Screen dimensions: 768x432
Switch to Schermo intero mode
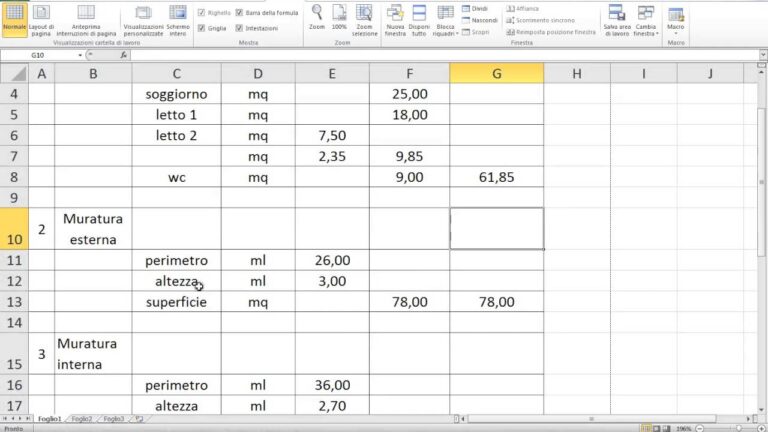178,20
